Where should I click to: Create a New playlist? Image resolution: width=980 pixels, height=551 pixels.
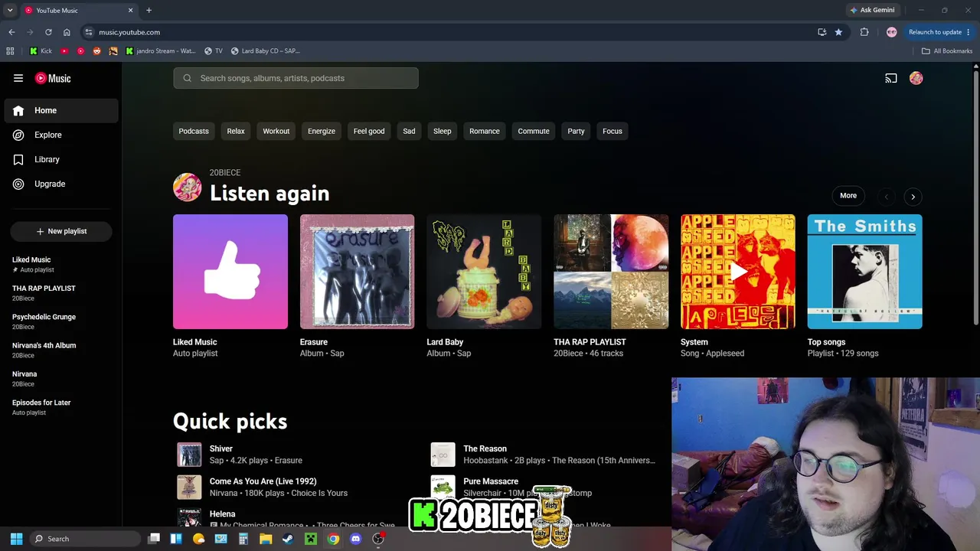tap(61, 231)
